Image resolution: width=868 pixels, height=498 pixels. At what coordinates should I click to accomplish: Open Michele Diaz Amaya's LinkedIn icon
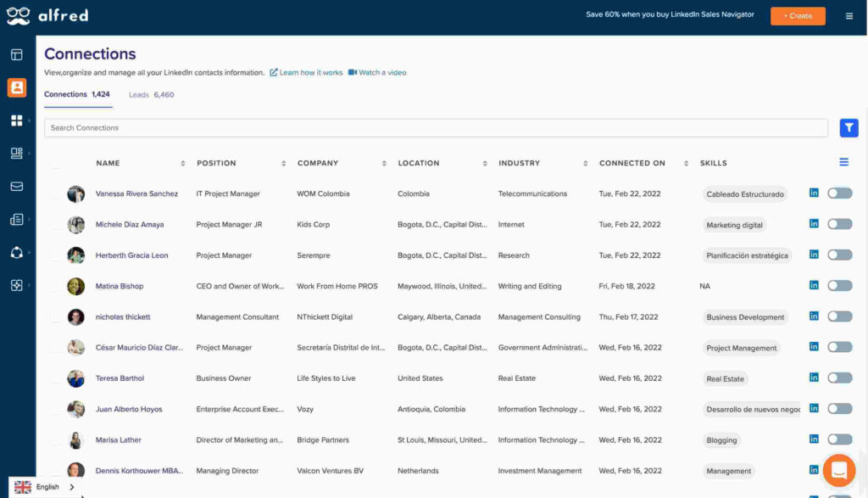[814, 224]
